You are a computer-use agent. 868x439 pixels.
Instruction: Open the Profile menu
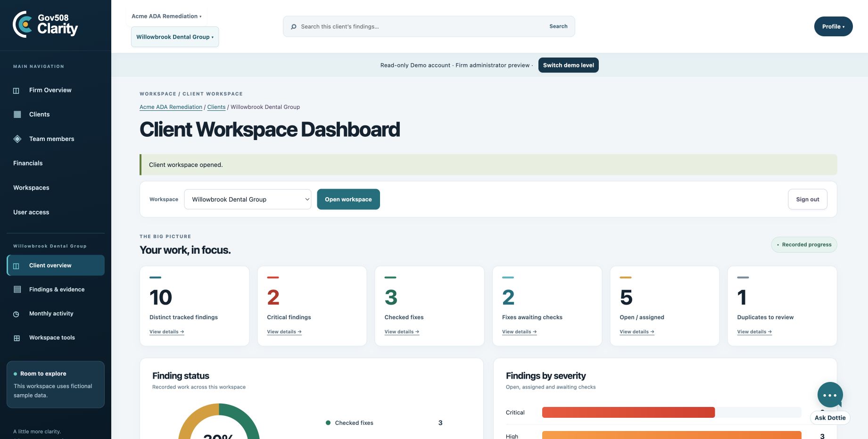833,26
